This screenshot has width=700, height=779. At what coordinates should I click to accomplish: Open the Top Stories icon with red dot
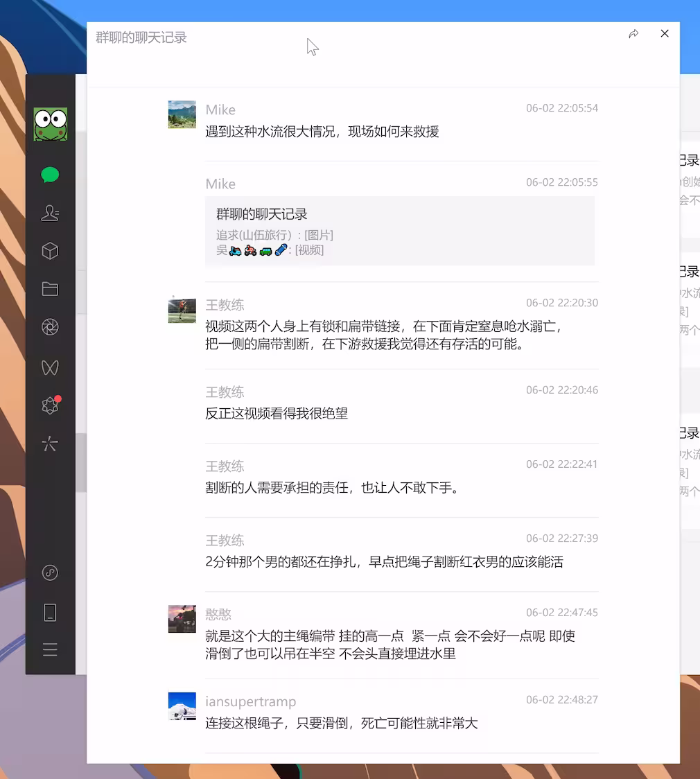click(50, 405)
